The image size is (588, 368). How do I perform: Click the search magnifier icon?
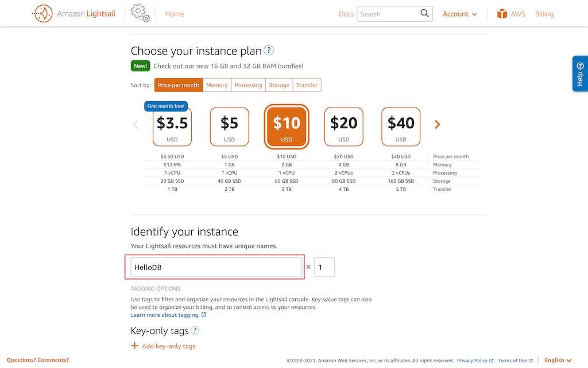click(x=424, y=14)
